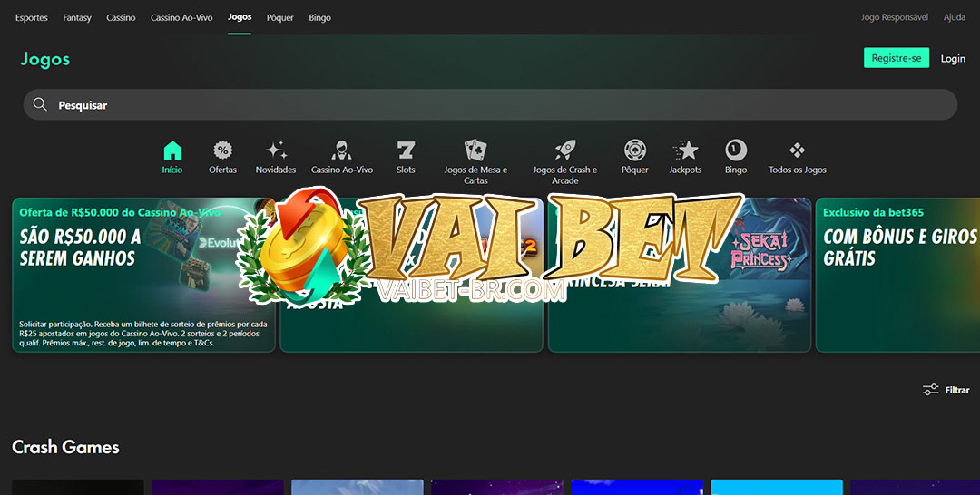Open the R$50.000 Cassino Ao-Vivo offer card
This screenshot has width=980, height=495.
143,276
